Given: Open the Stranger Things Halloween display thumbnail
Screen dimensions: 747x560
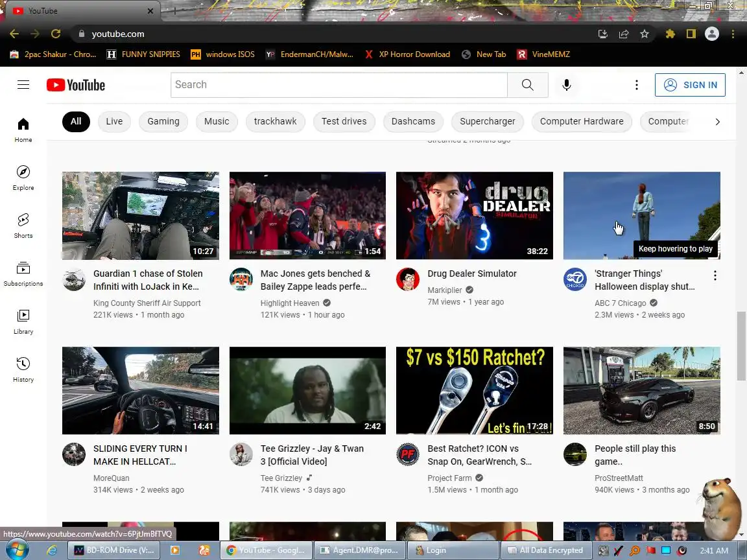Looking at the screenshot, I should tap(642, 216).
